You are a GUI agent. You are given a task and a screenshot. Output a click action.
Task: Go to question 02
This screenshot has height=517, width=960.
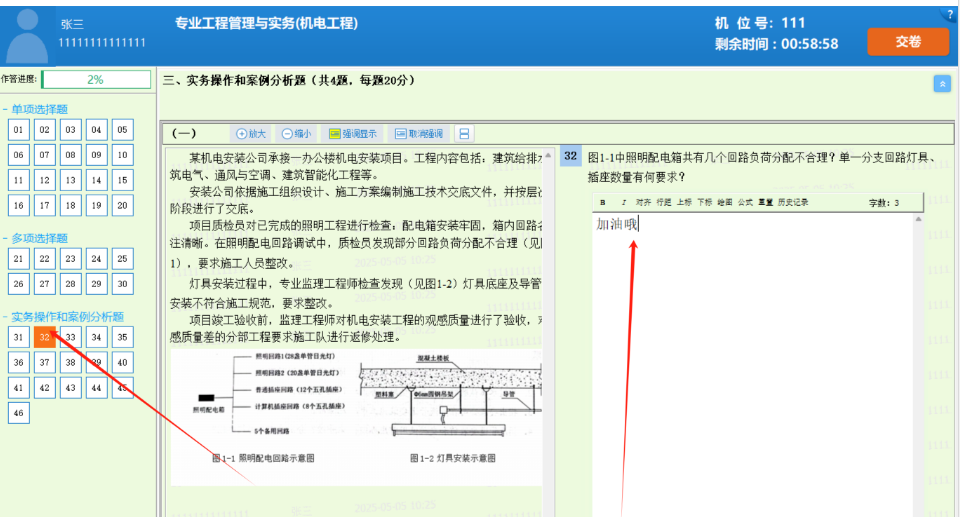tap(45, 130)
